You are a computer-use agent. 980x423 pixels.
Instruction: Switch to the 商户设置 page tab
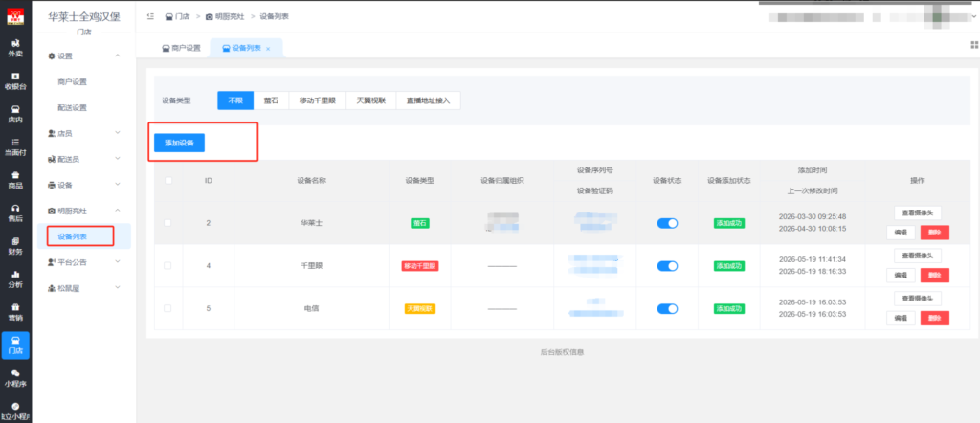click(x=181, y=48)
